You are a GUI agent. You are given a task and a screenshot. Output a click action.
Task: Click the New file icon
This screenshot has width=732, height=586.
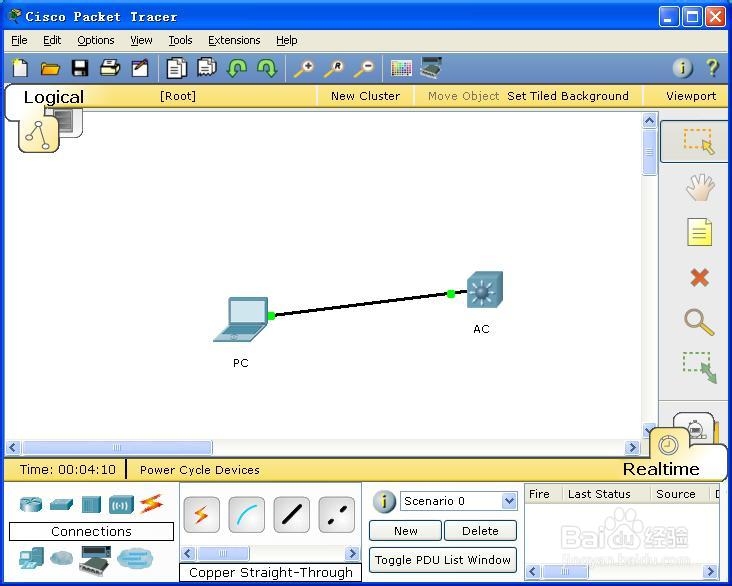[20, 68]
